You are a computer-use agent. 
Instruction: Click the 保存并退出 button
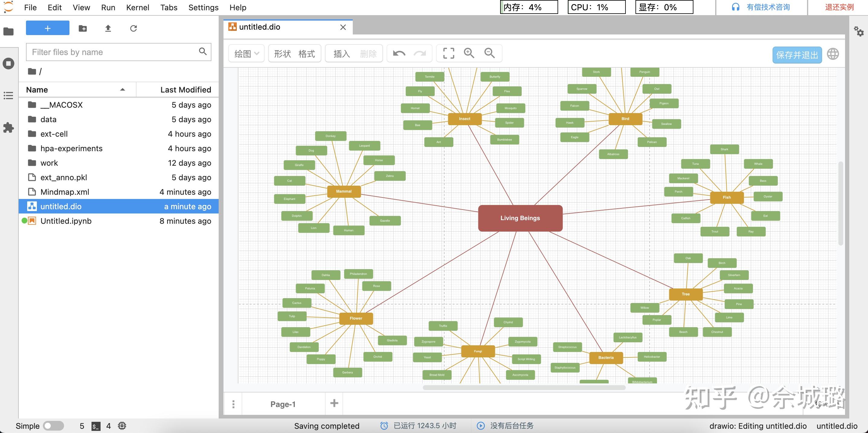(x=797, y=55)
